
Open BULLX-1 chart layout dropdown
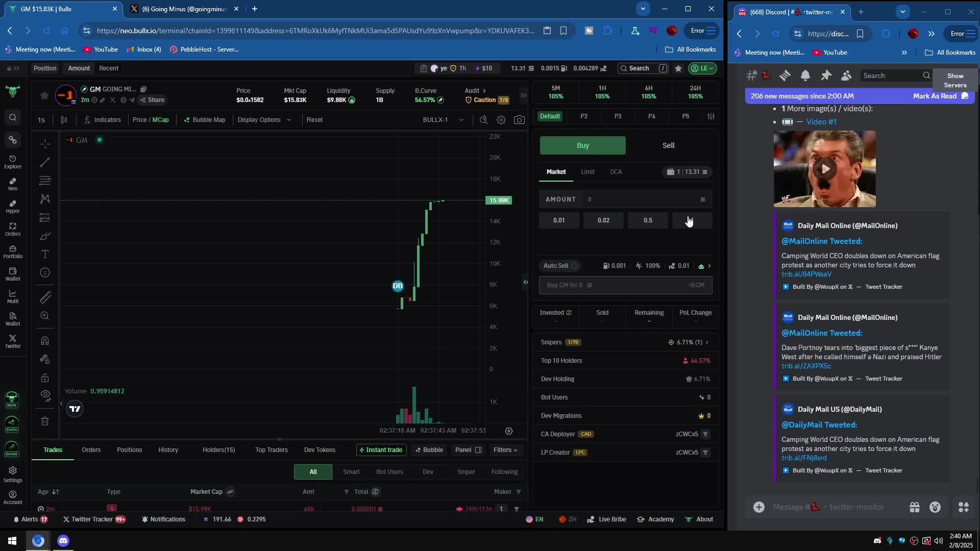(x=443, y=120)
